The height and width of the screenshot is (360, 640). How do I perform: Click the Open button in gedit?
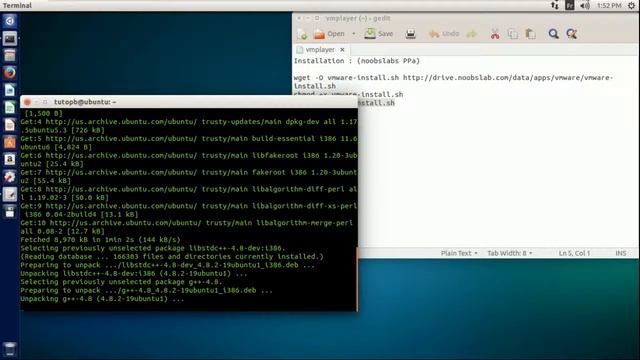pos(329,34)
